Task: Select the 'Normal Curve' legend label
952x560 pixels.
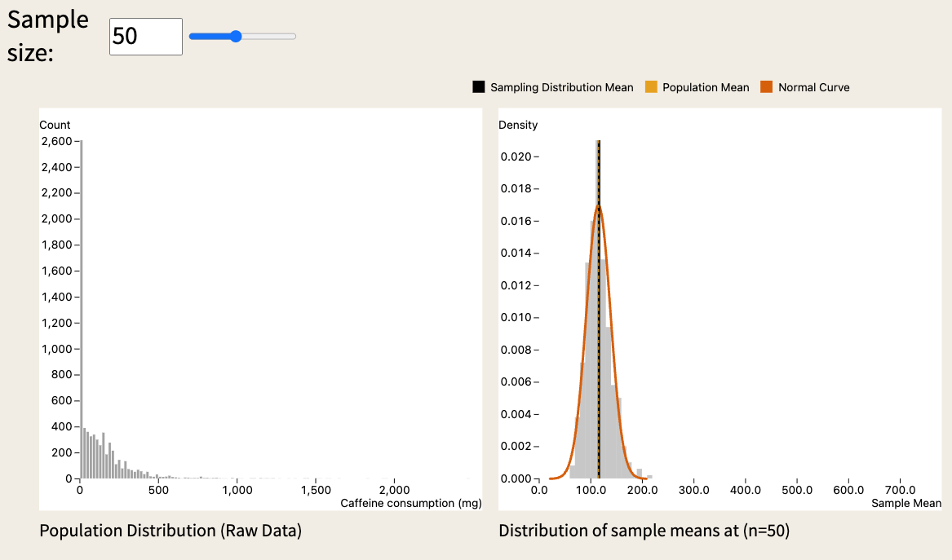Action: 813,87
